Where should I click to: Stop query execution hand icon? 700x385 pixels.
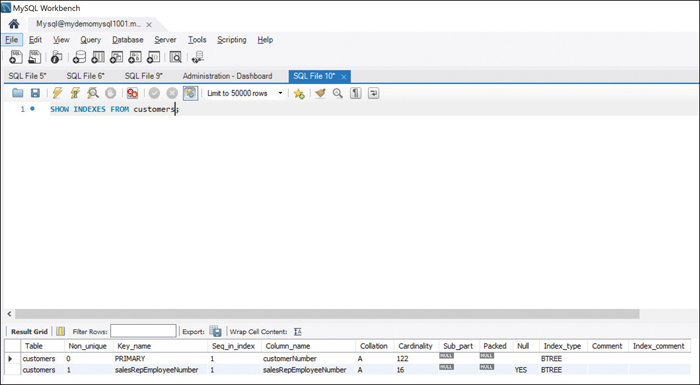[x=110, y=93]
